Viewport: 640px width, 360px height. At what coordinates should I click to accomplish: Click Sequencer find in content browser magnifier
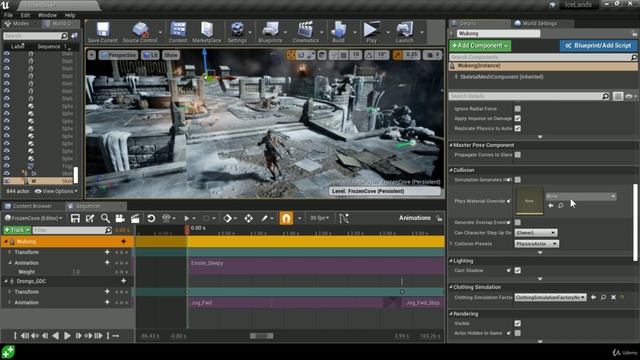point(105,218)
